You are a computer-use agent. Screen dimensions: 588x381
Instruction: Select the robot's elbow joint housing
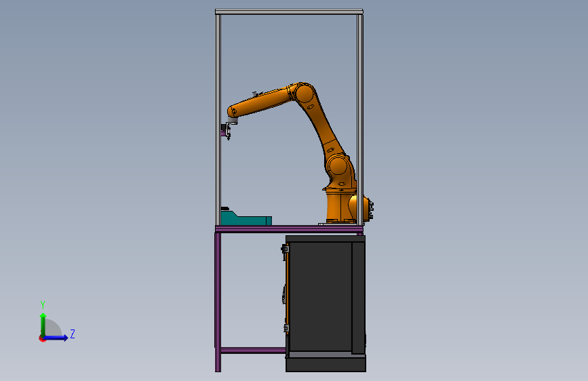pyautogui.click(x=303, y=93)
